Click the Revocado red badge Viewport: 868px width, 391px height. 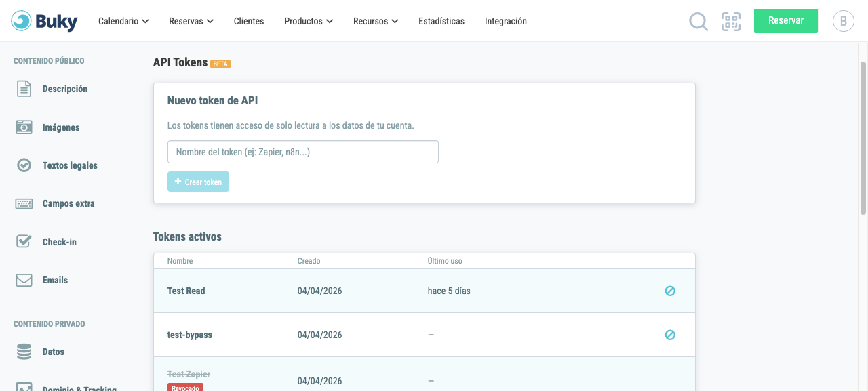[185, 388]
